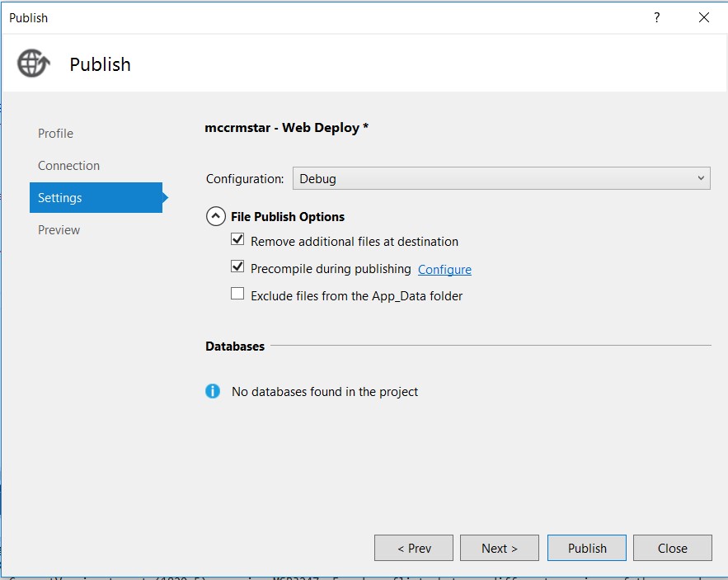Viewport: 728px width, 580px height.
Task: Go to the Profile step
Action: [x=55, y=134]
